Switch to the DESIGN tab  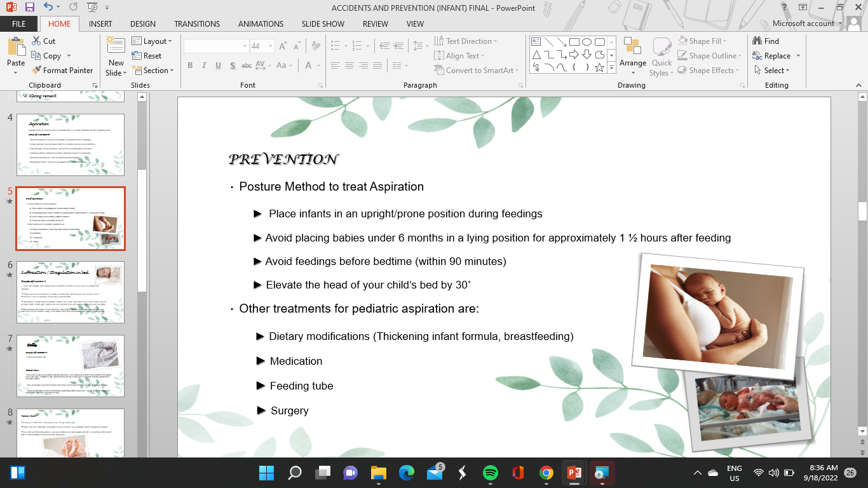(143, 24)
